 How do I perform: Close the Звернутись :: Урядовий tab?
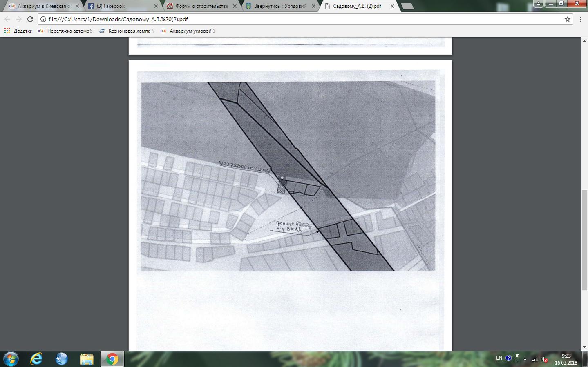click(313, 6)
